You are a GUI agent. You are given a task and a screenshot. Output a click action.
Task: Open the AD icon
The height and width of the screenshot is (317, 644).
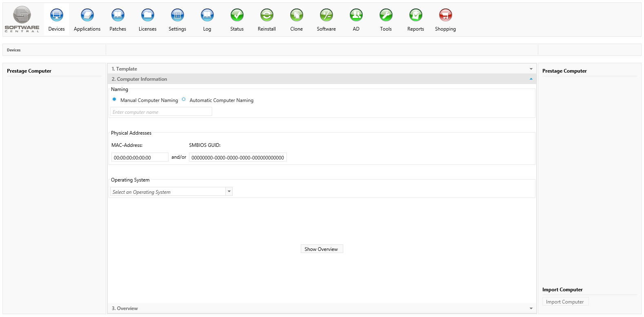point(356,16)
